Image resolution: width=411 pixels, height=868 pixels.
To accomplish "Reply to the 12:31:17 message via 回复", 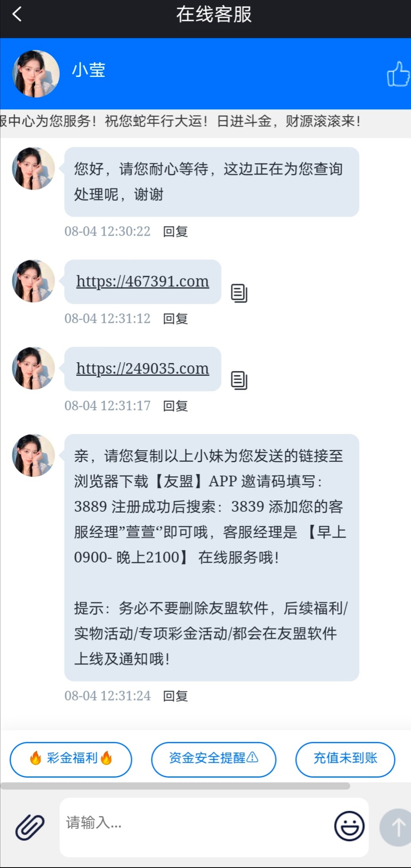I will (x=175, y=406).
